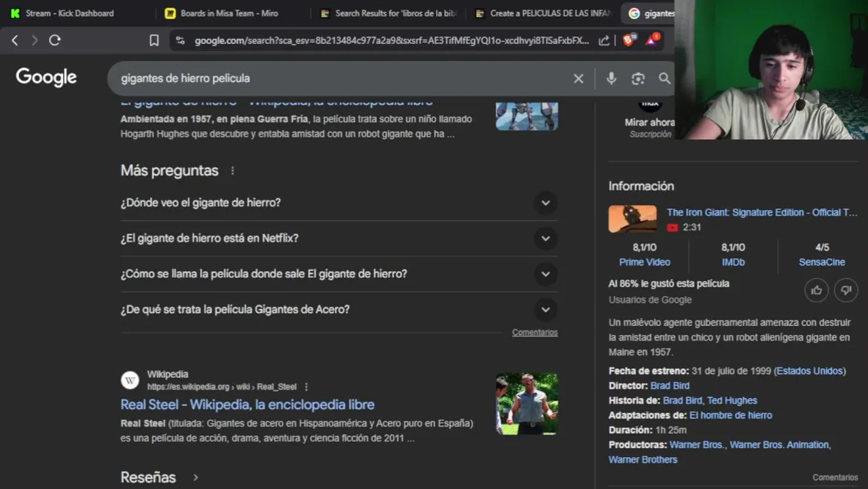
Task: Open the Prime Video rating link
Action: [x=645, y=262]
